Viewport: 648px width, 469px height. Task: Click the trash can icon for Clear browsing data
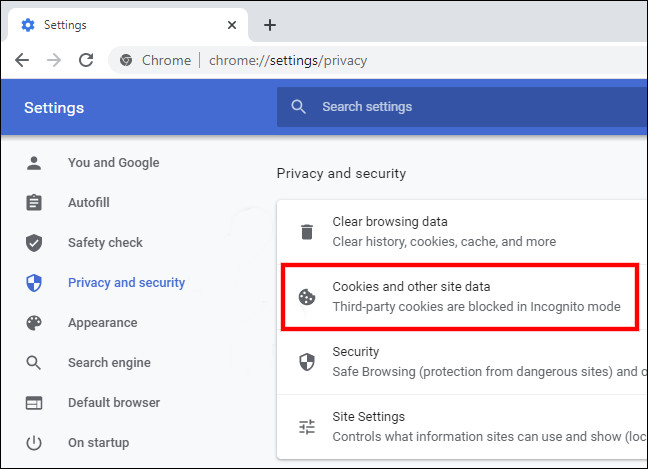[x=307, y=232]
